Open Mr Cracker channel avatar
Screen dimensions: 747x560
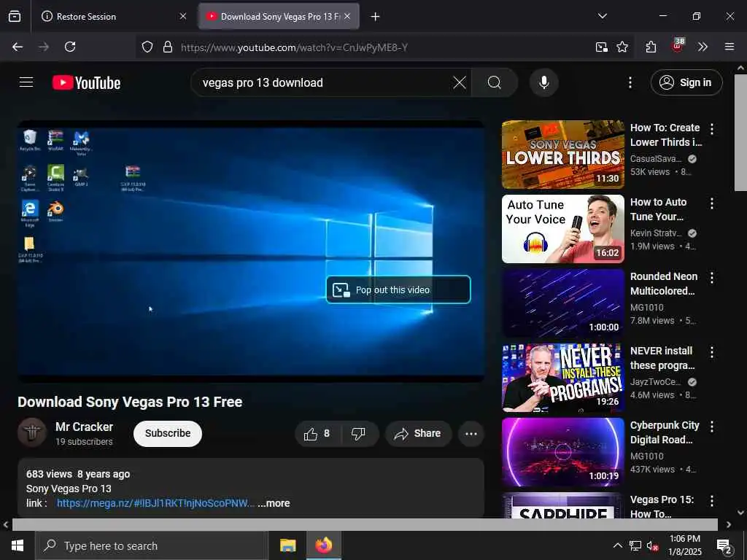coord(32,432)
